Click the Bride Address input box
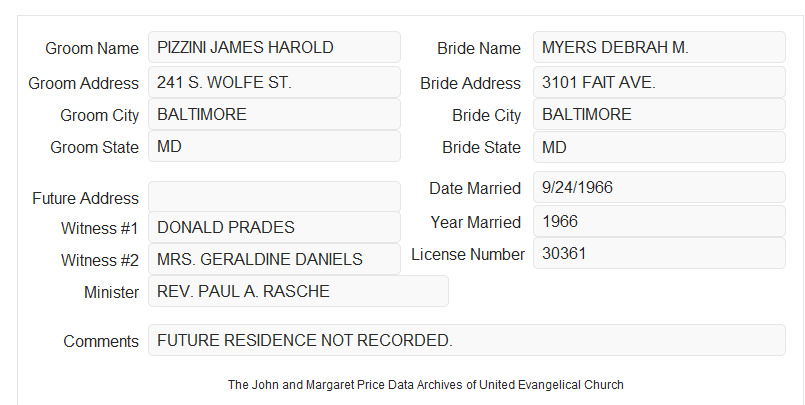Image resolution: width=805 pixels, height=405 pixels. pos(659,82)
